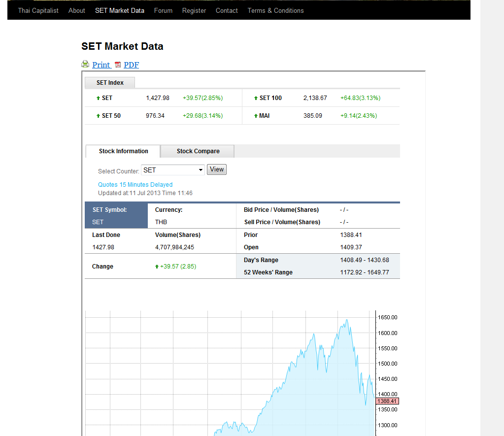Open Terms & Conditions page
The height and width of the screenshot is (436, 504).
(x=275, y=11)
